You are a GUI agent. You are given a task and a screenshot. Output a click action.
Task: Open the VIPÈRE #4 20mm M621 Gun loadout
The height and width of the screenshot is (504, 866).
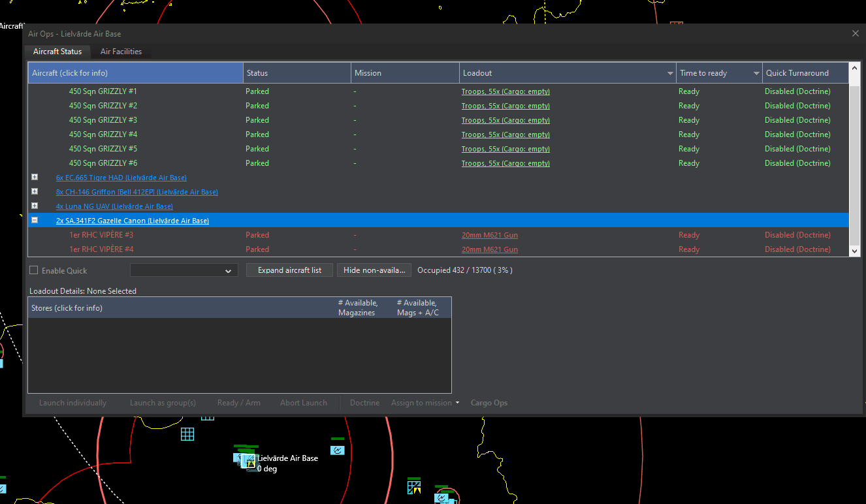490,249
